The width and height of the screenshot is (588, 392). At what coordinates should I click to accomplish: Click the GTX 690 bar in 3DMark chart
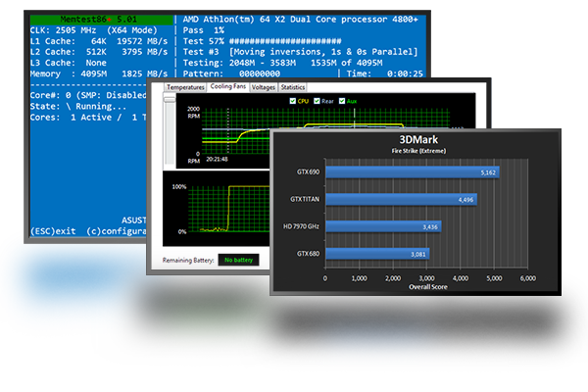point(413,172)
